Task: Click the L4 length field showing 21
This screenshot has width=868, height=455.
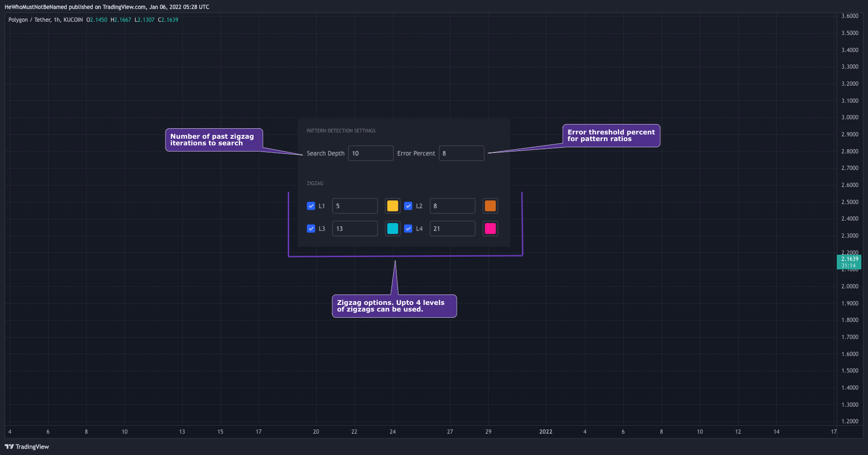Action: [x=452, y=229]
